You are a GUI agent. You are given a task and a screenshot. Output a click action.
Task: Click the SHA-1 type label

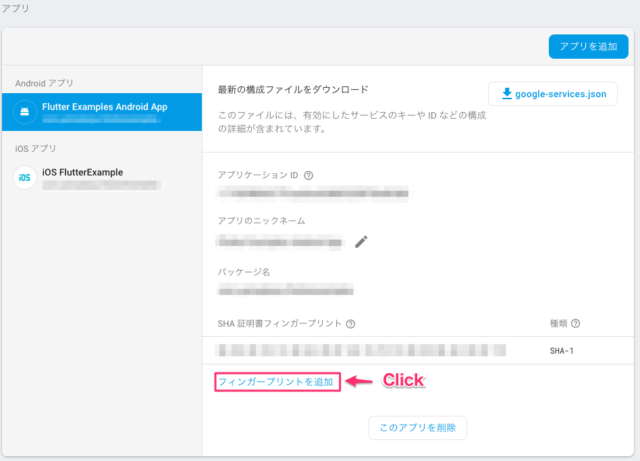point(562,351)
